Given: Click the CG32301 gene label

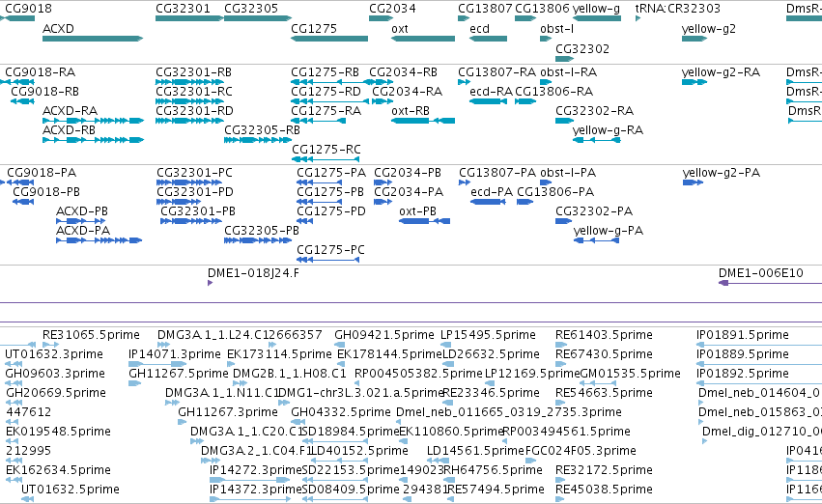Looking at the screenshot, I should tap(183, 9).
